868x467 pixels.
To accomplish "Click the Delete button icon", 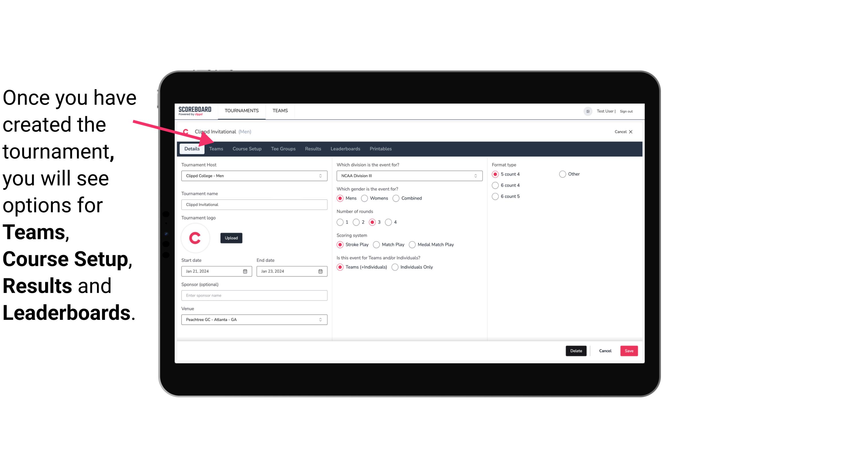I will (x=575, y=351).
